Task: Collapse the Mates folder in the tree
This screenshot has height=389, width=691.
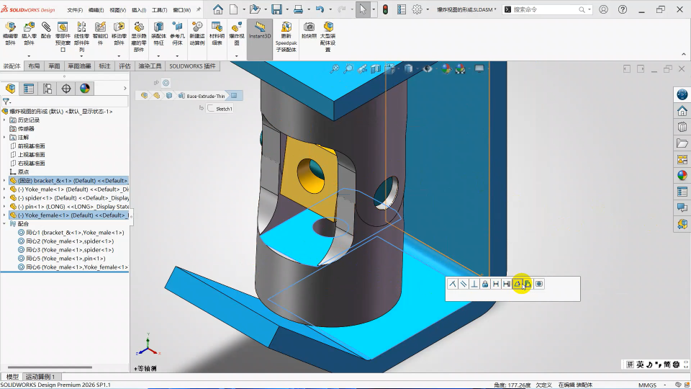Action: click(x=4, y=224)
